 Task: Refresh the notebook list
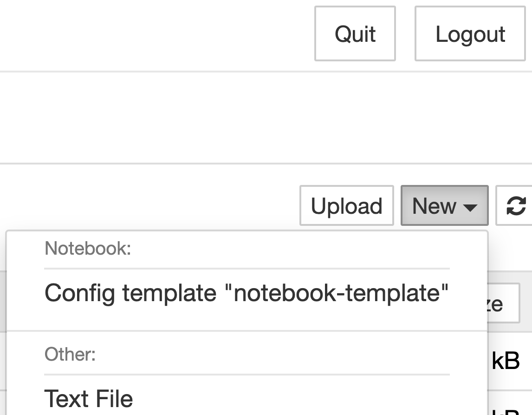pos(516,206)
